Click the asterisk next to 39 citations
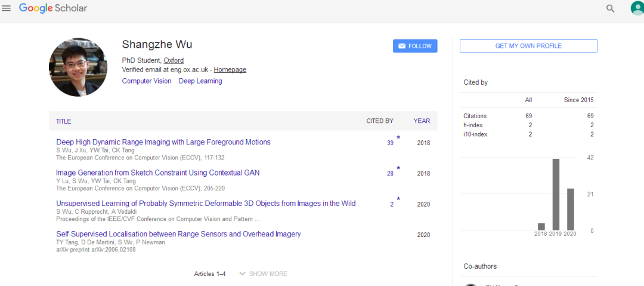 (x=398, y=138)
